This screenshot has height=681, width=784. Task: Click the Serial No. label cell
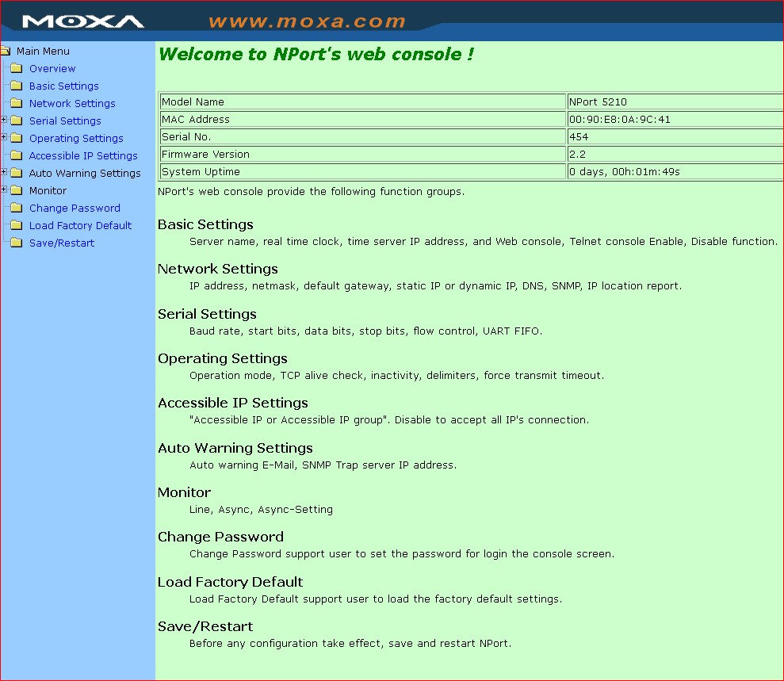coord(362,137)
